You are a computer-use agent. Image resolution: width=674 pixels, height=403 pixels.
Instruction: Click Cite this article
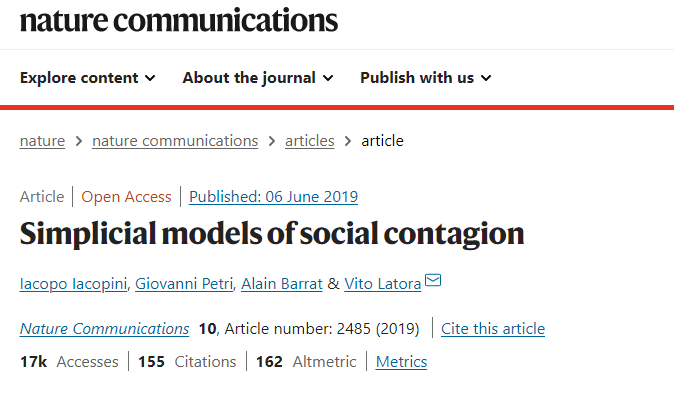coord(493,328)
